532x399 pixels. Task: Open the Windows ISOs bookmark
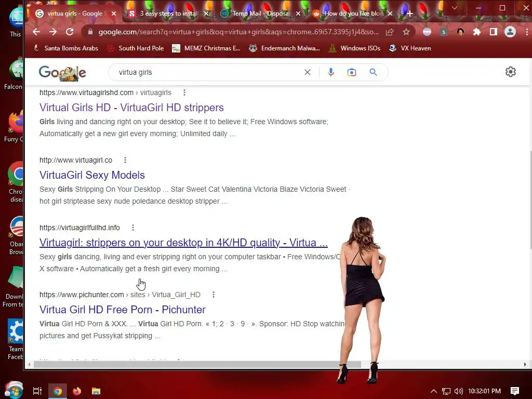coord(354,48)
